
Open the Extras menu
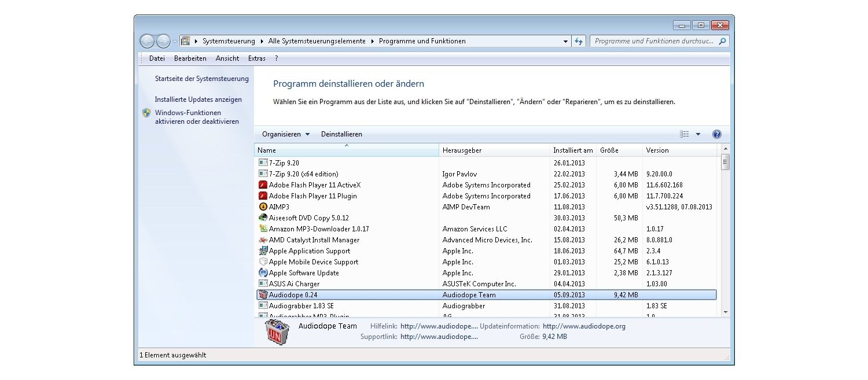(256, 58)
